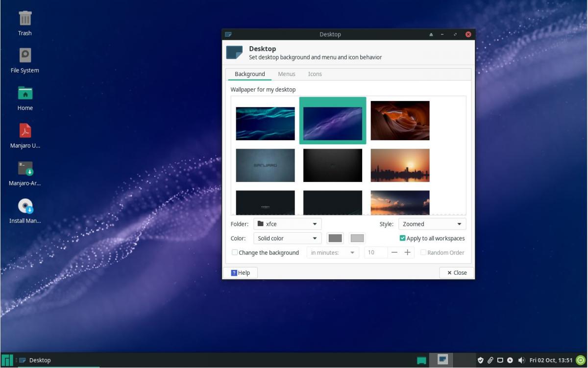The height and width of the screenshot is (368, 588).
Task: Expand the Folder dropdown showing xfce
Action: point(288,224)
